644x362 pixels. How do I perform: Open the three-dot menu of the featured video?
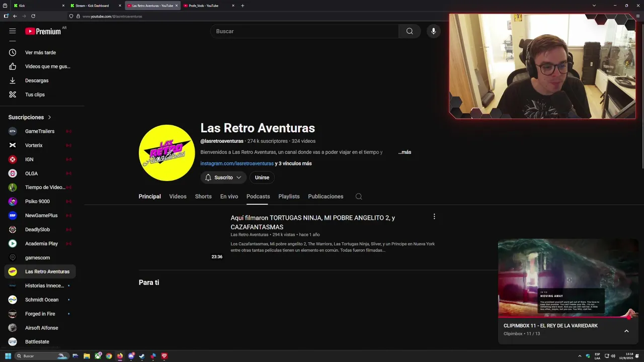click(x=434, y=217)
